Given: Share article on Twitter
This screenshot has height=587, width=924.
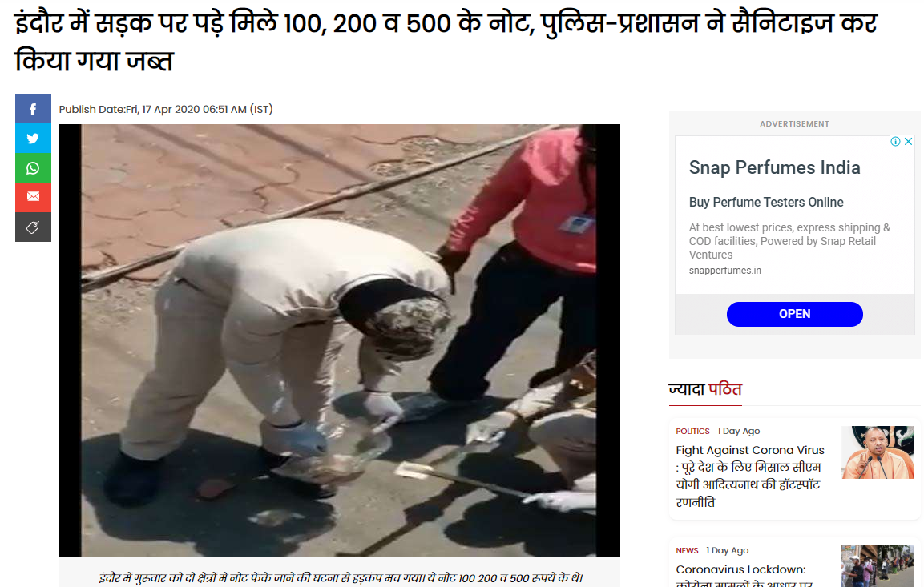Looking at the screenshot, I should pos(33,139).
